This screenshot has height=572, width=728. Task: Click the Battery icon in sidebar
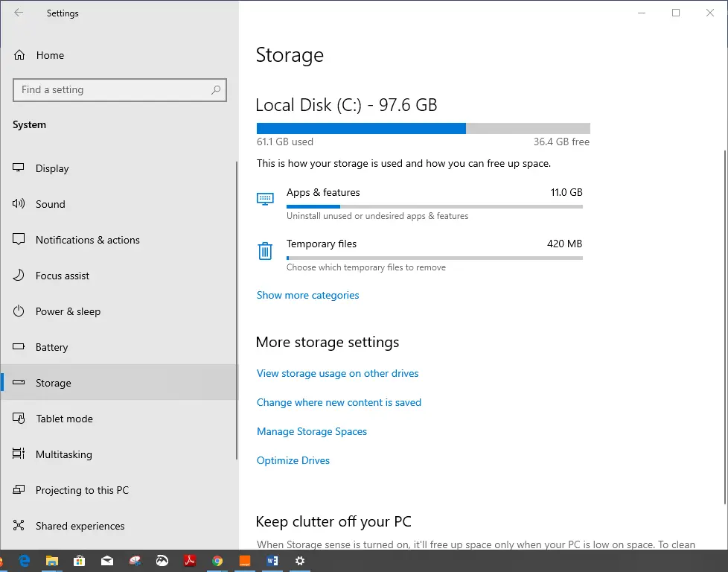[19, 346]
